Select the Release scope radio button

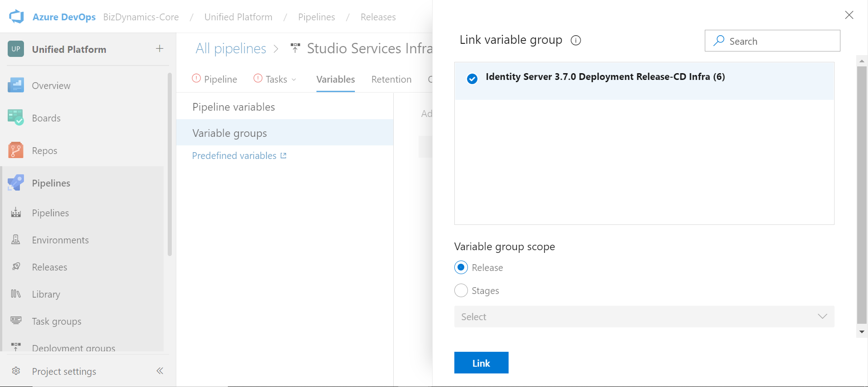click(x=461, y=267)
